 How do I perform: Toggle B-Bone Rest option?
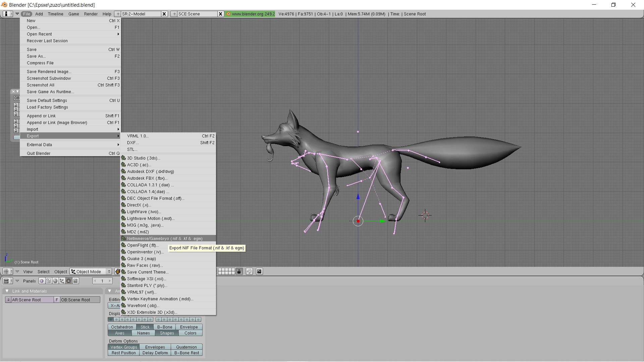[x=186, y=353]
